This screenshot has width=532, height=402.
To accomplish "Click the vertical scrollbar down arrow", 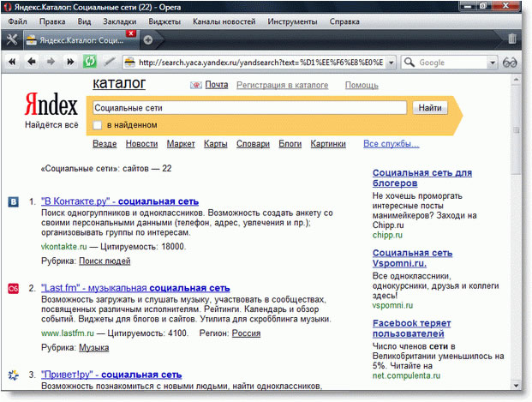I will (517, 386).
